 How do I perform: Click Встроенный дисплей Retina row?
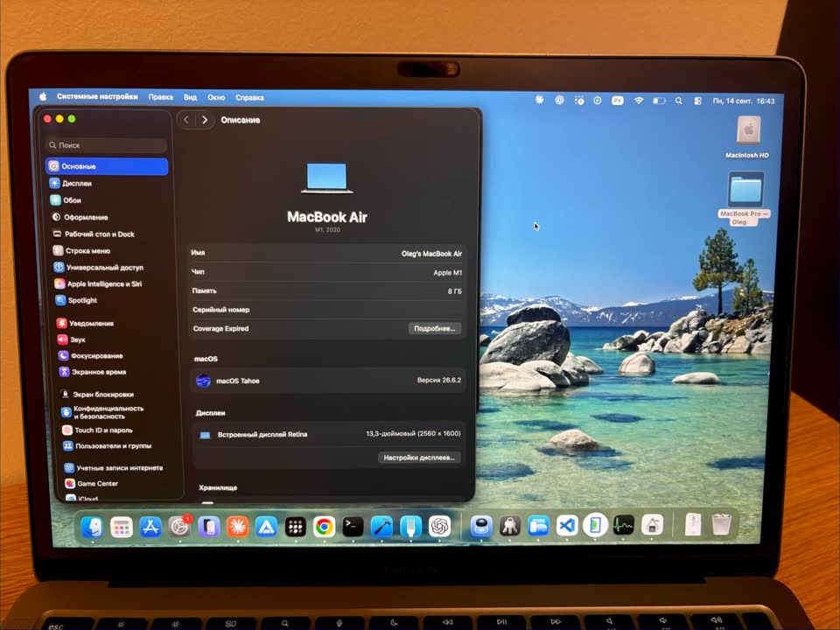tap(328, 434)
